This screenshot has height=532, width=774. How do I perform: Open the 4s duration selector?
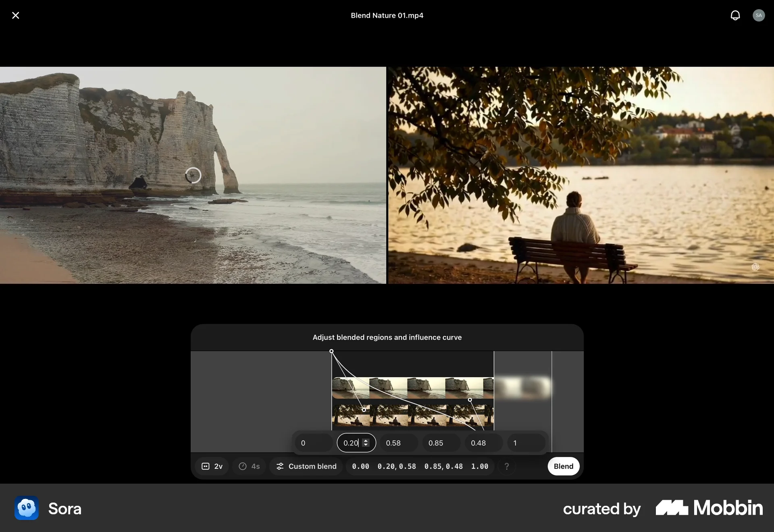click(249, 466)
